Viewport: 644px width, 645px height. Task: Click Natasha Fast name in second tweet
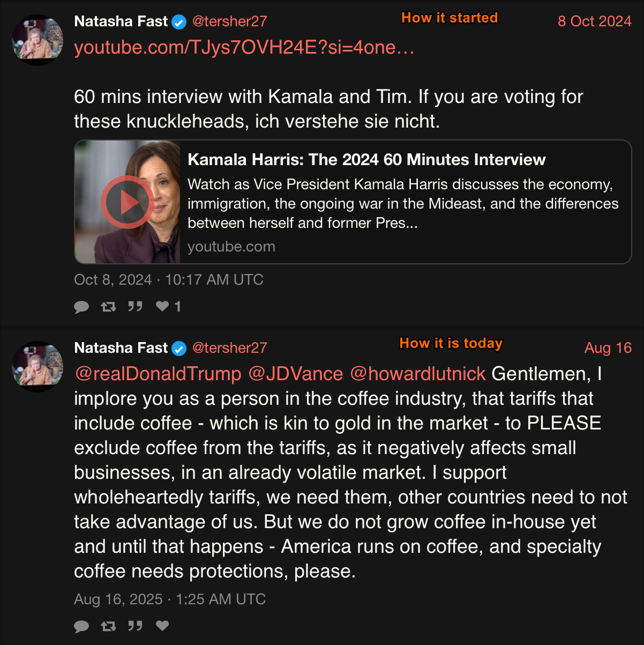[121, 348]
